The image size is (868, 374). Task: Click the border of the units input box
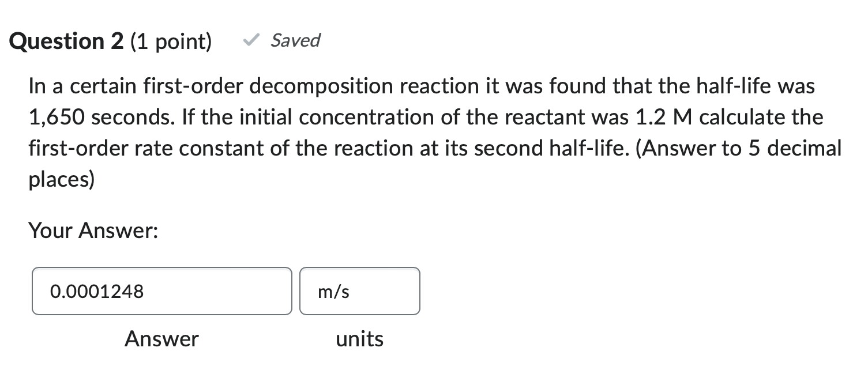pos(359,269)
